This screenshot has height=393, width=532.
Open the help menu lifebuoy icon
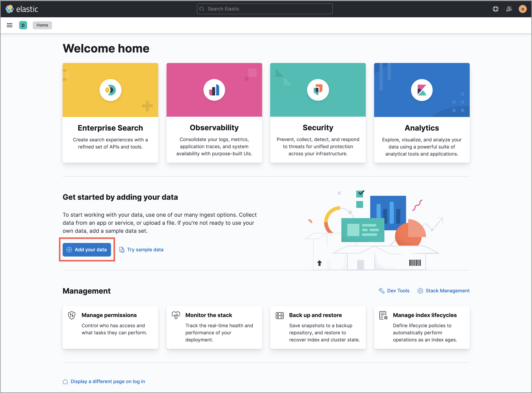[x=495, y=9]
